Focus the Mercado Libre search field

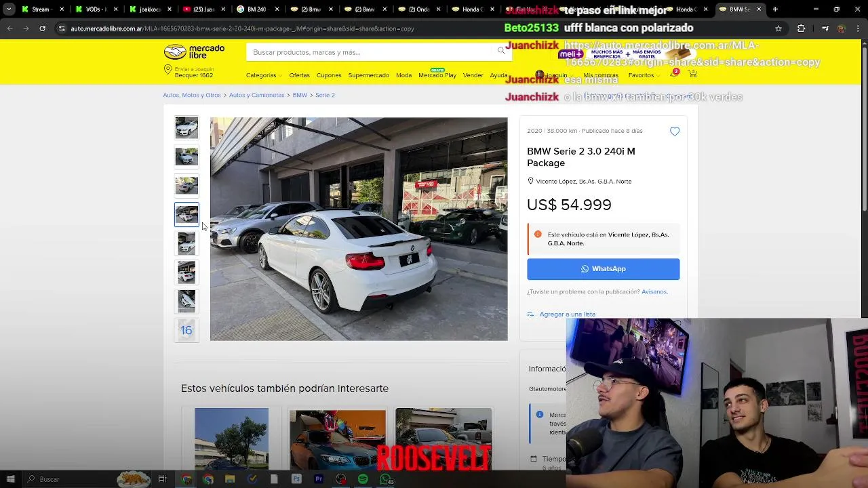370,52
